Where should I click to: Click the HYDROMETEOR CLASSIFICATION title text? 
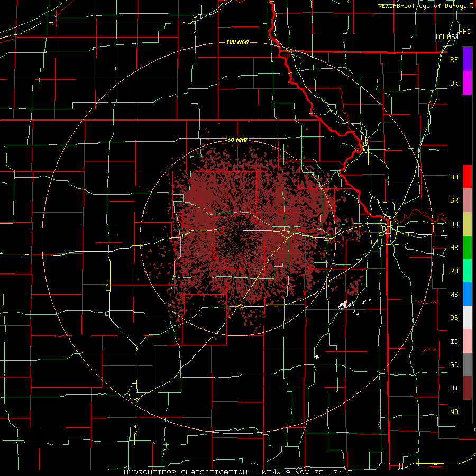point(186,472)
